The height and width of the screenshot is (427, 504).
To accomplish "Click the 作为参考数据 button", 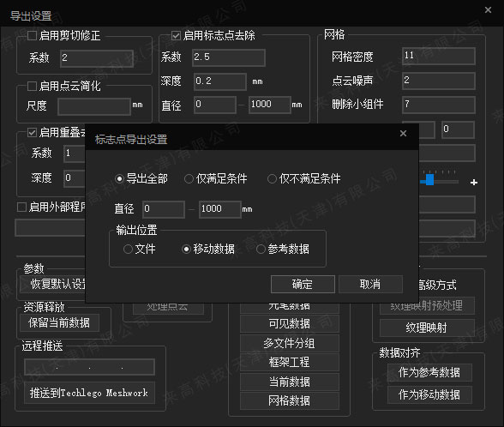I will tap(429, 372).
